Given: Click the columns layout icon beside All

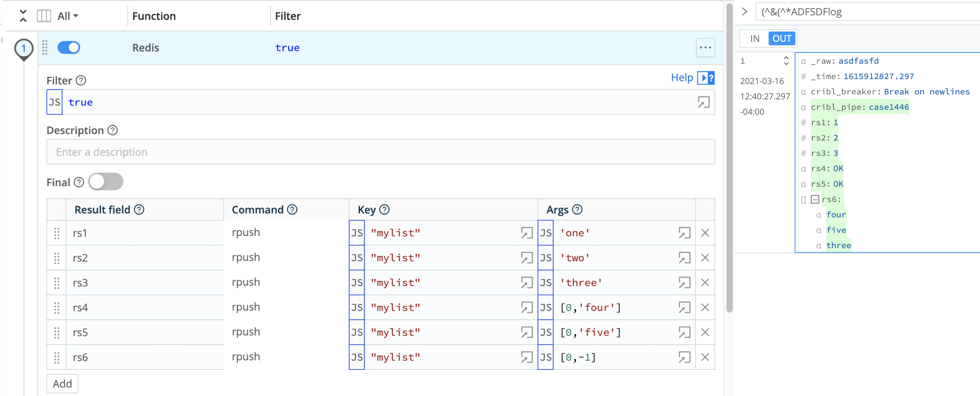Looking at the screenshot, I should [43, 15].
